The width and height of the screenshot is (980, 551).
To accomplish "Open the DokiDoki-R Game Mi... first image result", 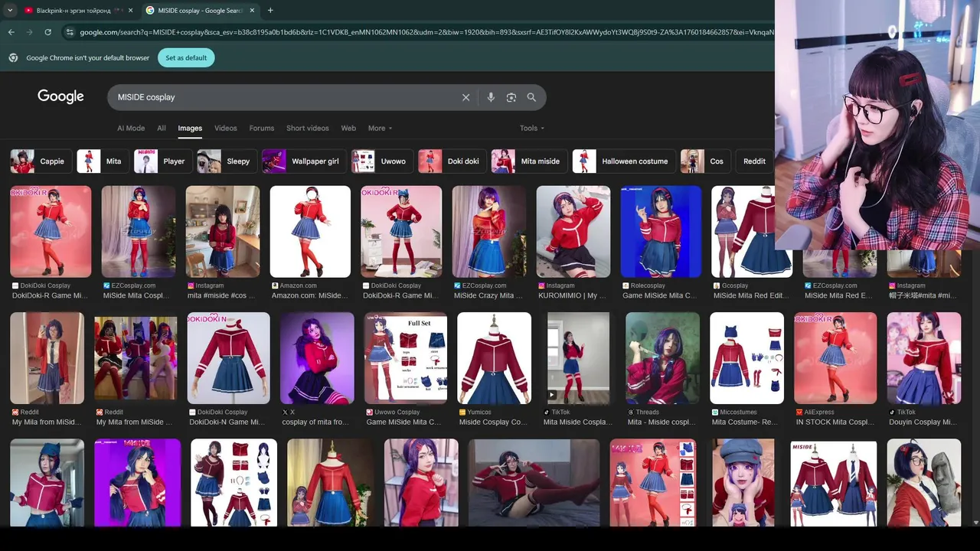I will pos(51,231).
